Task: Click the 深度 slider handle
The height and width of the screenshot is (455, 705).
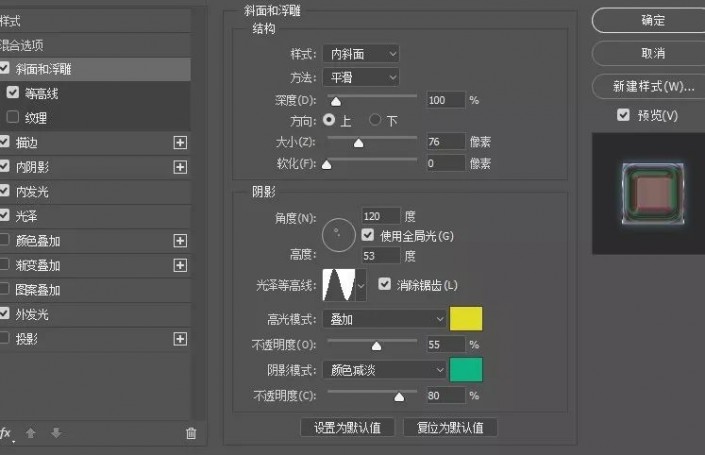Action: click(336, 102)
